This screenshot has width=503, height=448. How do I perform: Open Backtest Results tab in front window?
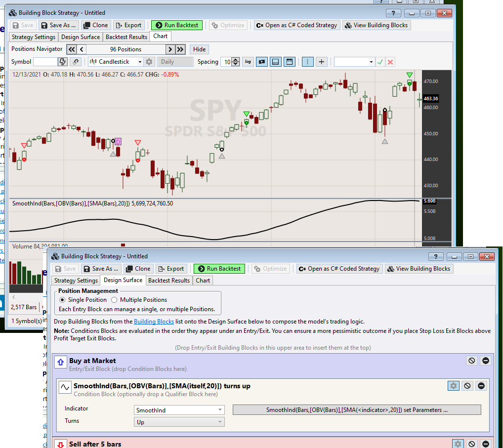[x=168, y=281]
